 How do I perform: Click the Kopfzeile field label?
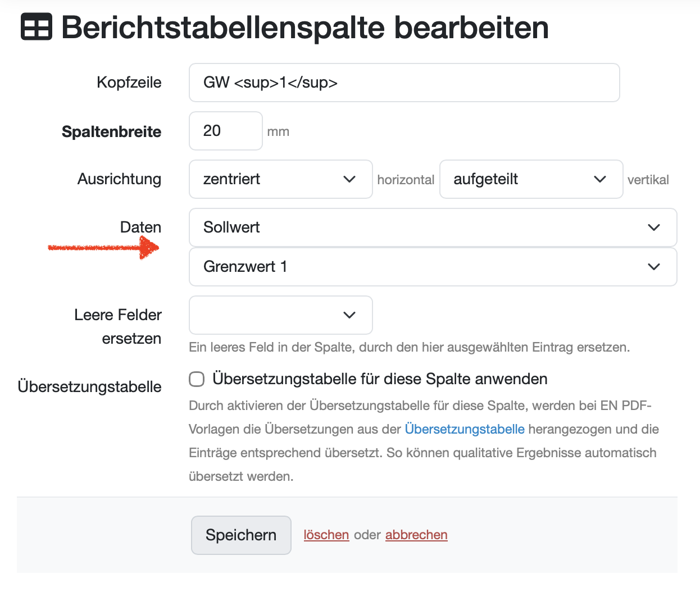[x=129, y=83]
